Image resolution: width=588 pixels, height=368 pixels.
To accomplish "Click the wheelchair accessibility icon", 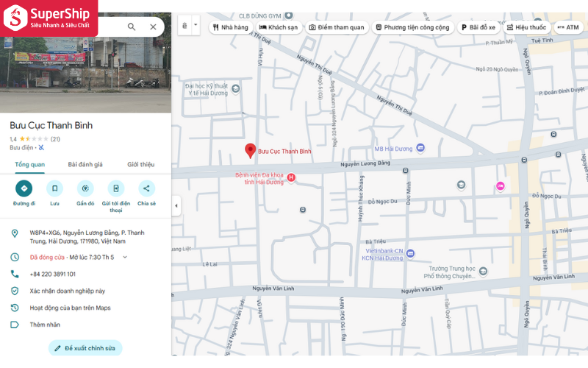I will click(x=41, y=148).
